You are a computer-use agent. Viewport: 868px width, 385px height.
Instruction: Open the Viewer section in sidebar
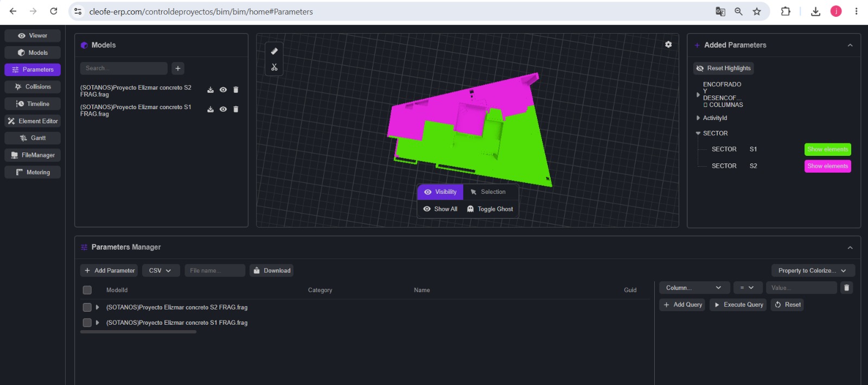tap(33, 36)
